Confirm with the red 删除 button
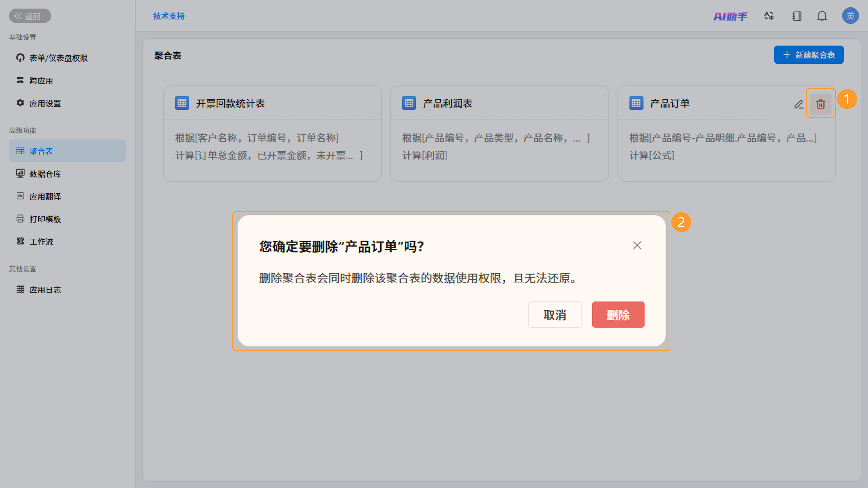Image resolution: width=868 pixels, height=488 pixels. click(x=618, y=315)
